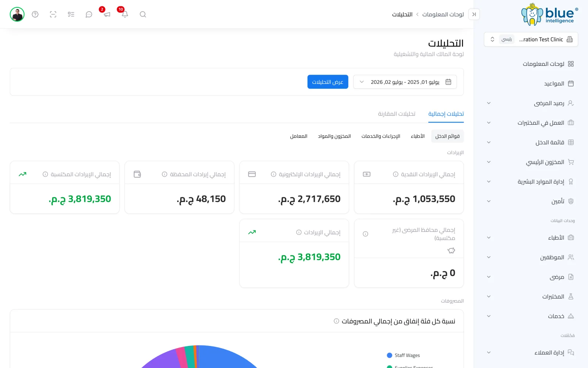The width and height of the screenshot is (588, 368).
Task: Click the calendar icon in date range
Action: [448, 82]
